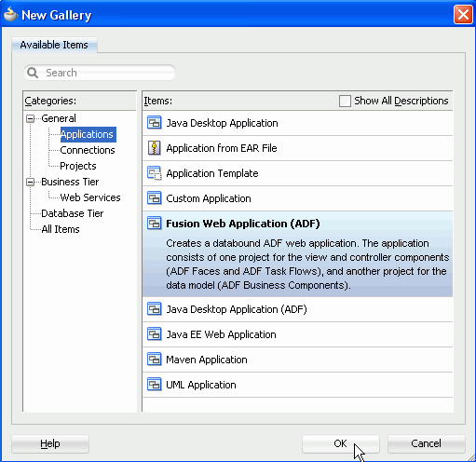
Task: Click the JDeveloper icon in title bar
Action: click(x=10, y=15)
